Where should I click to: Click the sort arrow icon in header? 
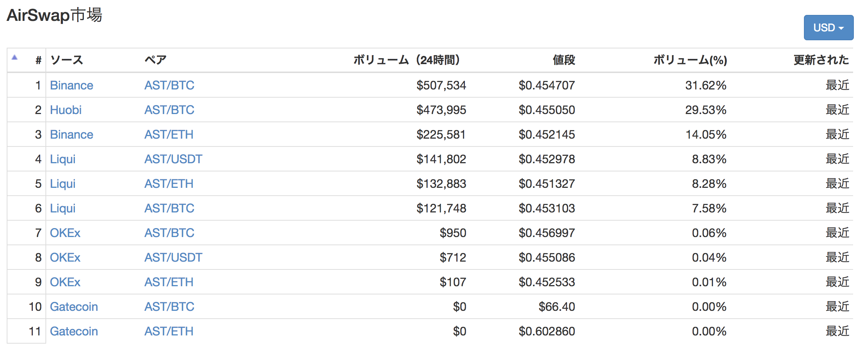[15, 57]
